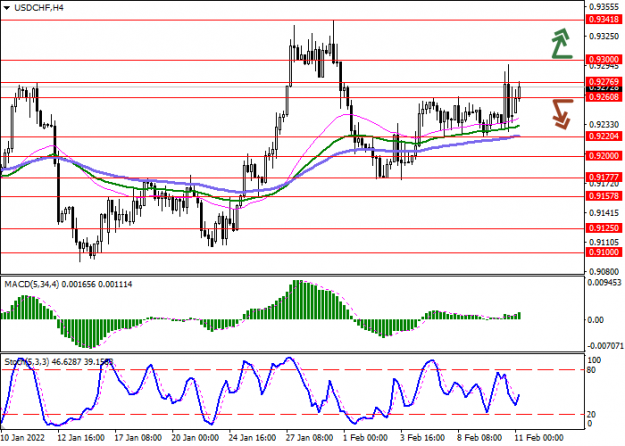Click the 0.91105 price scale value
This screenshot has width=625, height=446.
point(604,242)
